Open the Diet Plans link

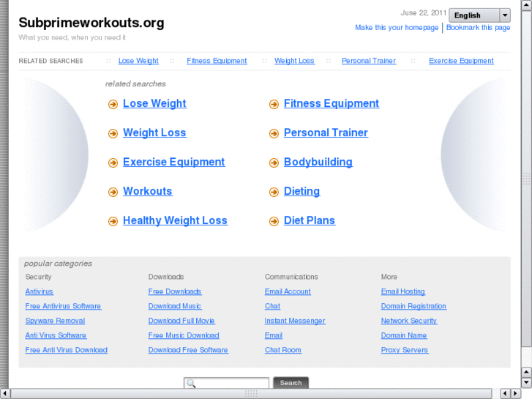310,220
